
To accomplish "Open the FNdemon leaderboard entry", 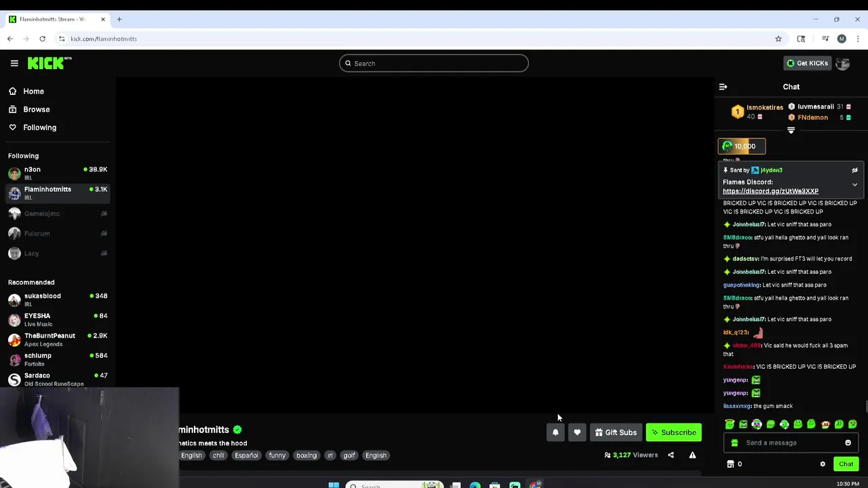I will tap(821, 117).
